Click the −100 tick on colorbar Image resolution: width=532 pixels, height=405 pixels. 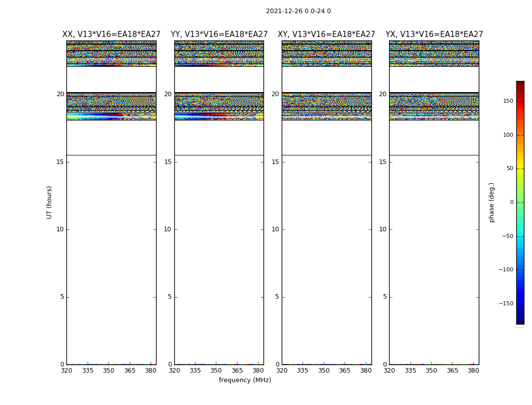pos(506,269)
